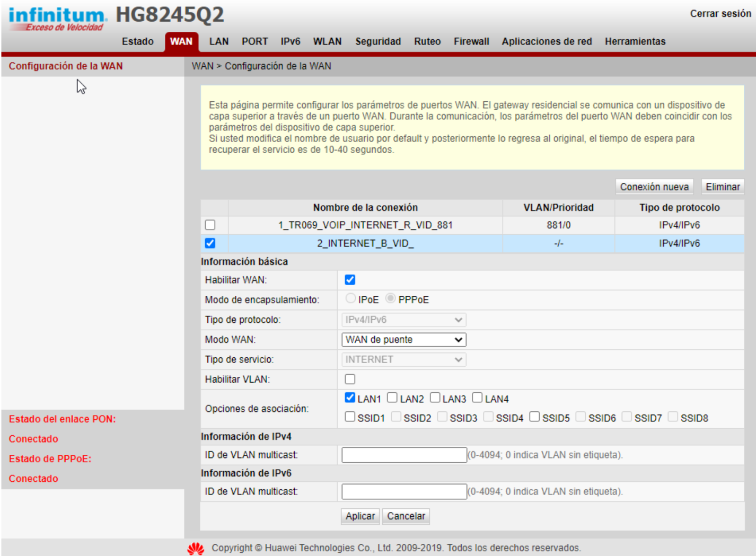756x556 pixels.
Task: Select the IPoE encapsulation radio button
Action: pos(350,299)
